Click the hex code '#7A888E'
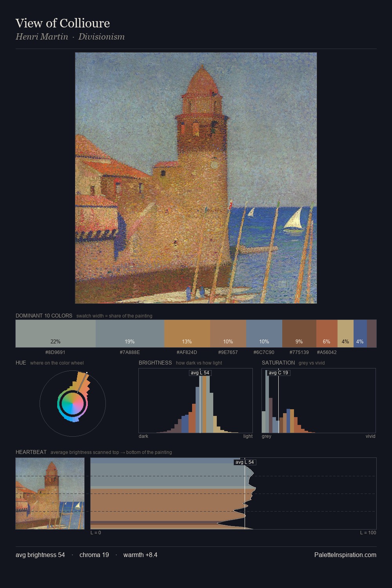The width and height of the screenshot is (392, 588). click(130, 352)
